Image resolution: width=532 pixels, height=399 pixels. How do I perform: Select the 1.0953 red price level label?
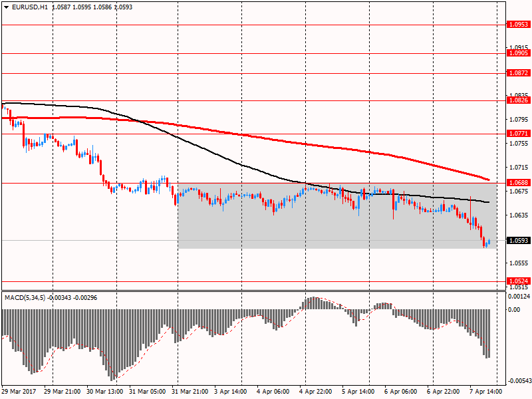tap(518, 25)
